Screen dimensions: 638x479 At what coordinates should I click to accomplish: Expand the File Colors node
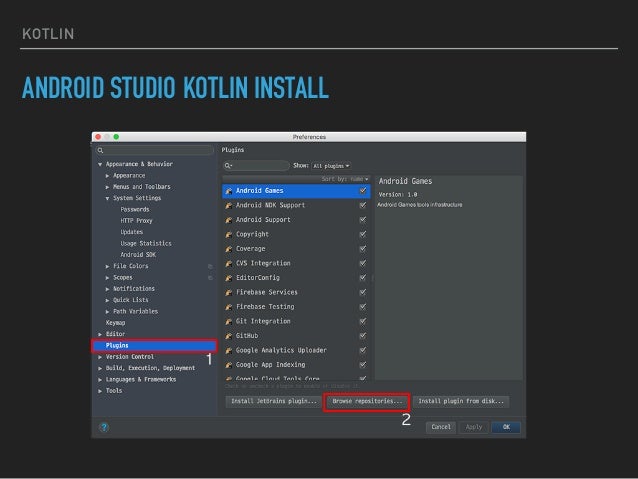(107, 267)
